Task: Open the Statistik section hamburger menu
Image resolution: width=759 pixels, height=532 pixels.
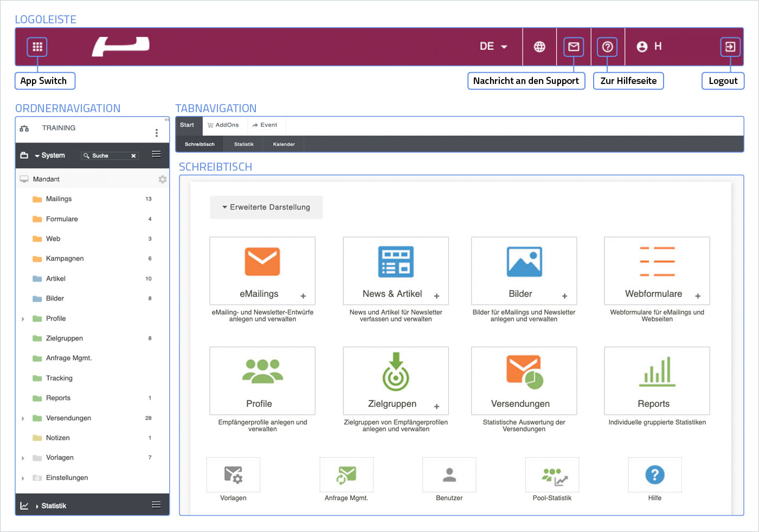Action: pyautogui.click(x=156, y=505)
